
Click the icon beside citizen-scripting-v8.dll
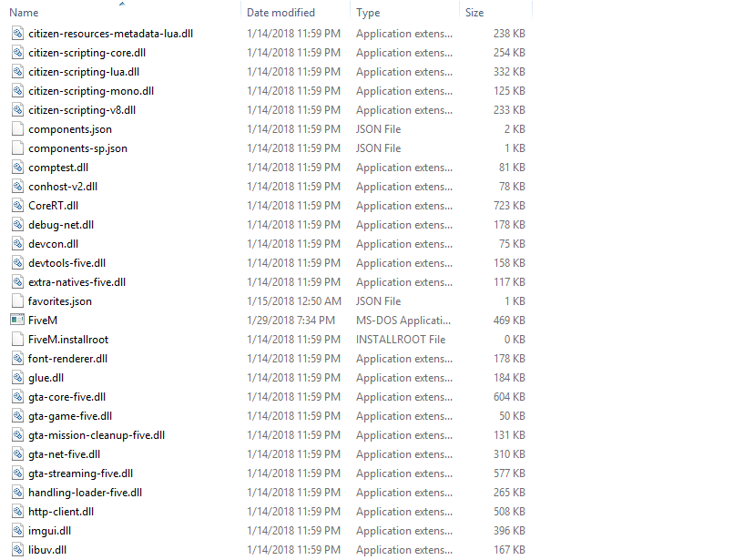17,110
